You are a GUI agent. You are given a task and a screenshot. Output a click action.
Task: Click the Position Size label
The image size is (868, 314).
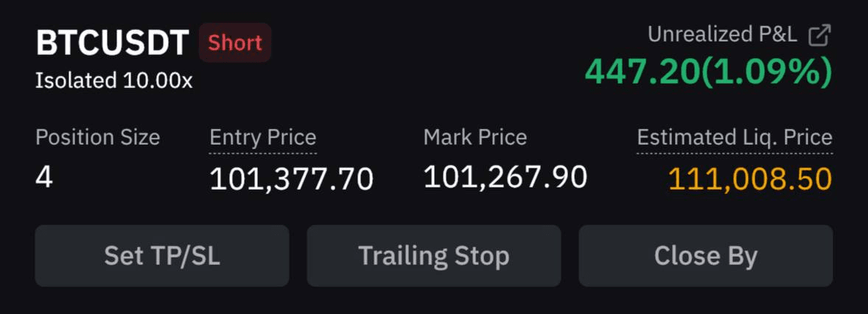tap(98, 137)
